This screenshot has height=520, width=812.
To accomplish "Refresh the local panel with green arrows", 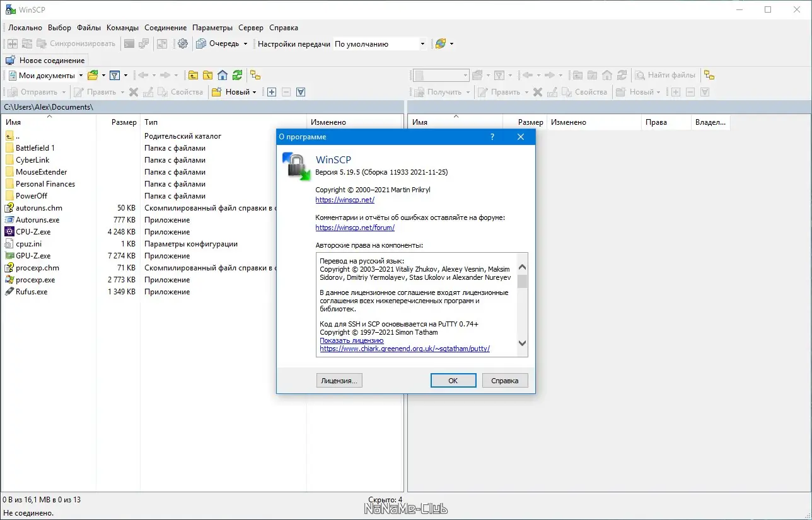I will click(237, 75).
